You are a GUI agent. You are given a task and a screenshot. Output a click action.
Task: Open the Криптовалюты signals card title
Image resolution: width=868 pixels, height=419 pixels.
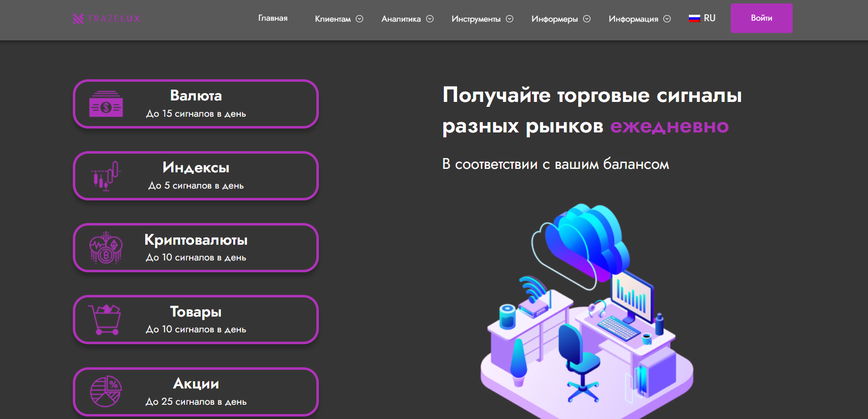point(196,240)
